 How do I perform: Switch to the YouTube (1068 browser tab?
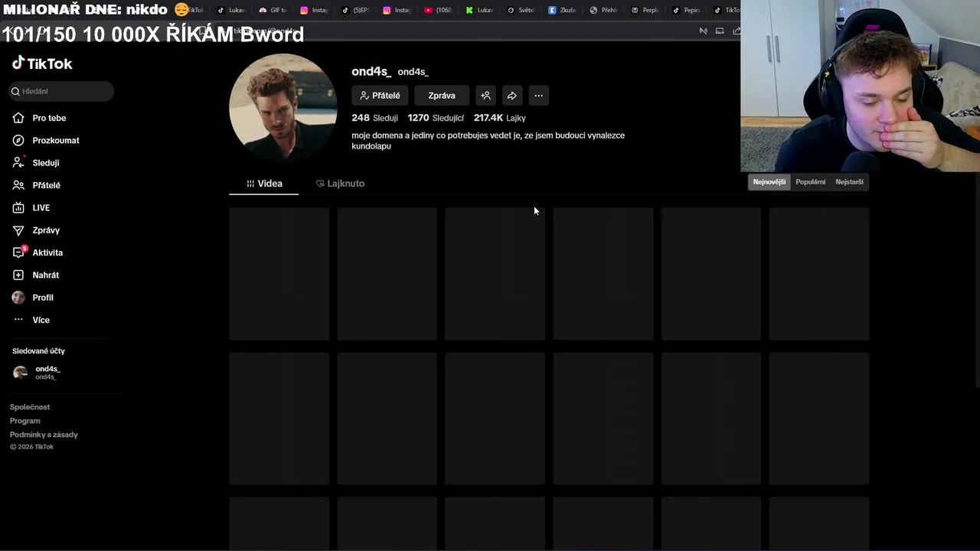click(x=439, y=10)
